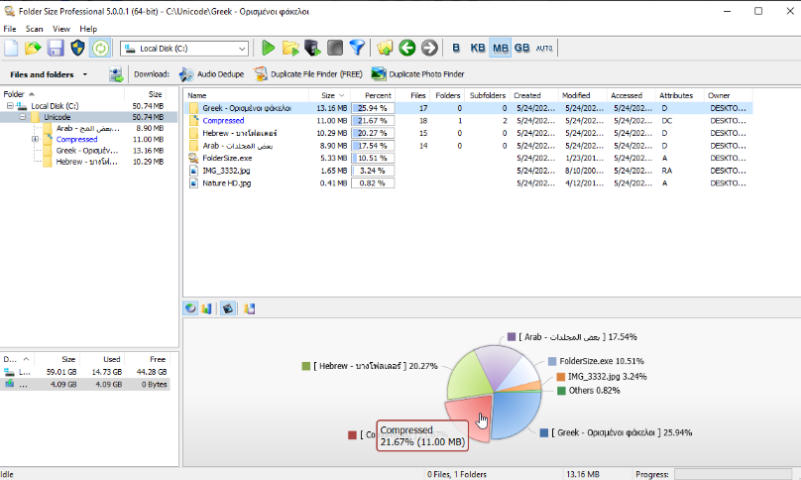Click the green Start scan play button
Screen dimensions: 801x480
pyautogui.click(x=268, y=48)
